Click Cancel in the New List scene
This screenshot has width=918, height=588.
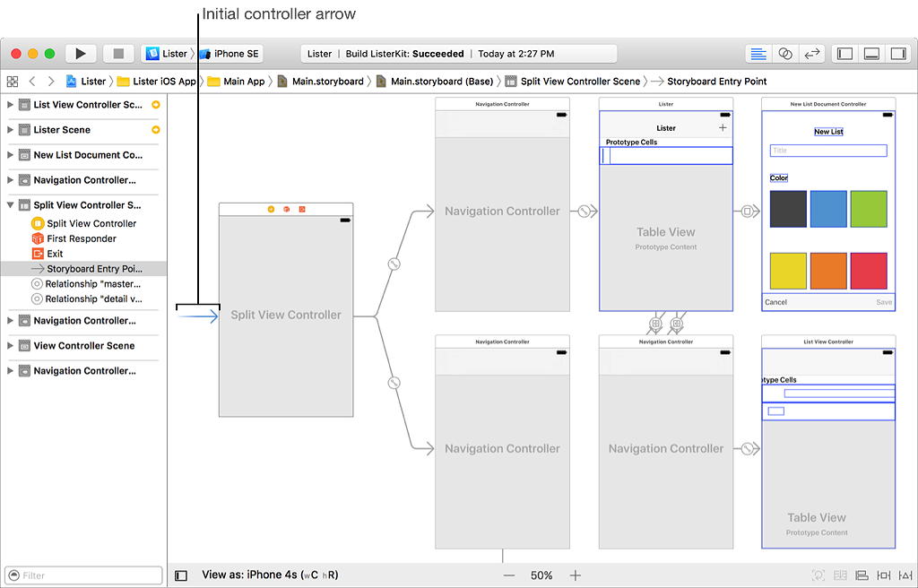775,302
